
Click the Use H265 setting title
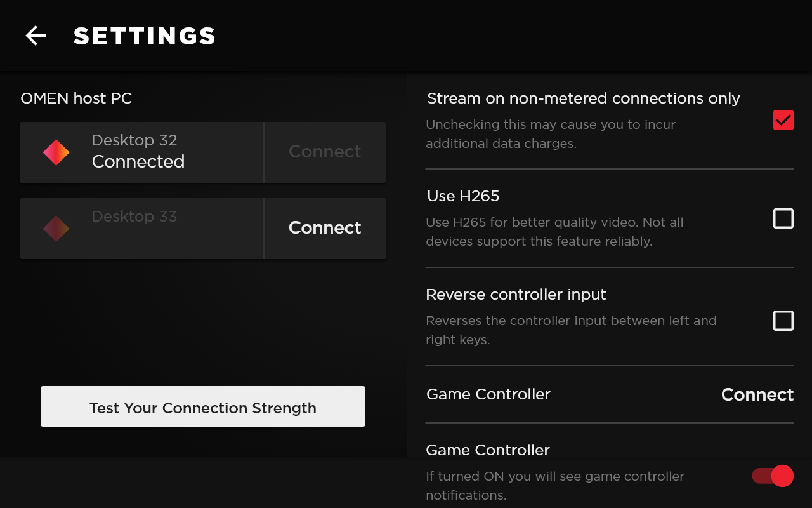click(463, 196)
